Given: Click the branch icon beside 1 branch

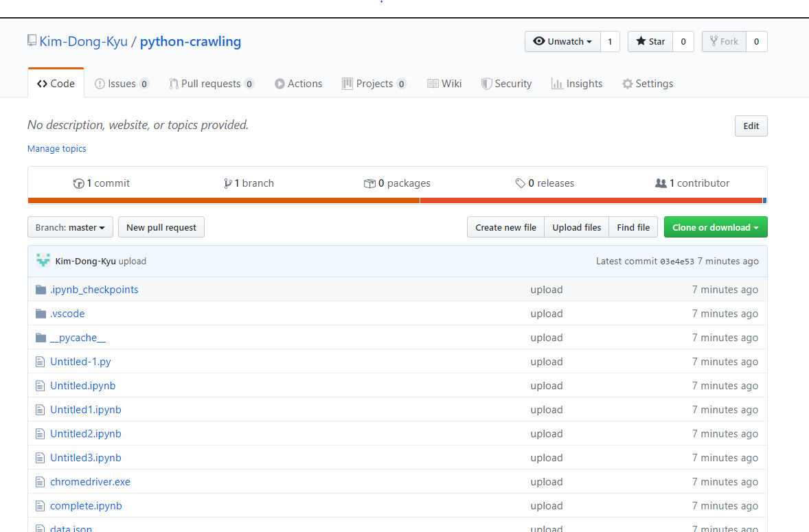Looking at the screenshot, I should 227,183.
